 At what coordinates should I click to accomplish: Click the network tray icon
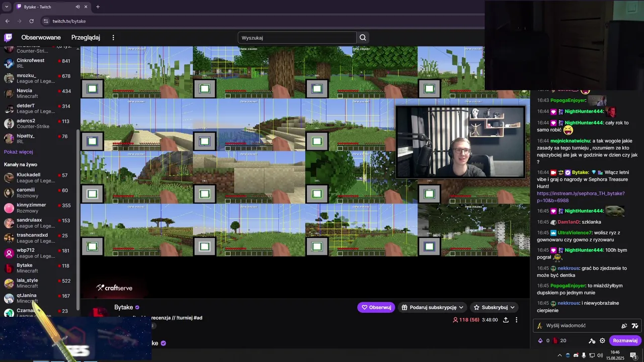point(592,355)
